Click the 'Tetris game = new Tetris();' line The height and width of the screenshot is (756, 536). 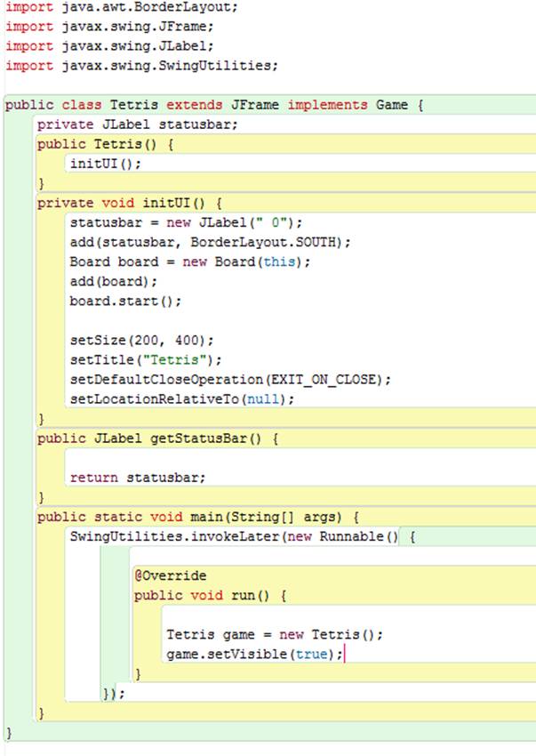tap(275, 634)
